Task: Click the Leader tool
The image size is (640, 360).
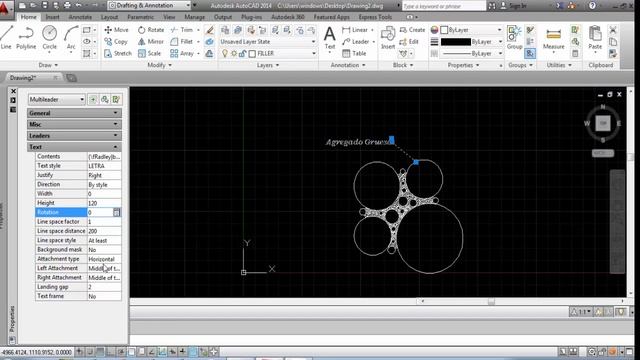Action: [356, 42]
